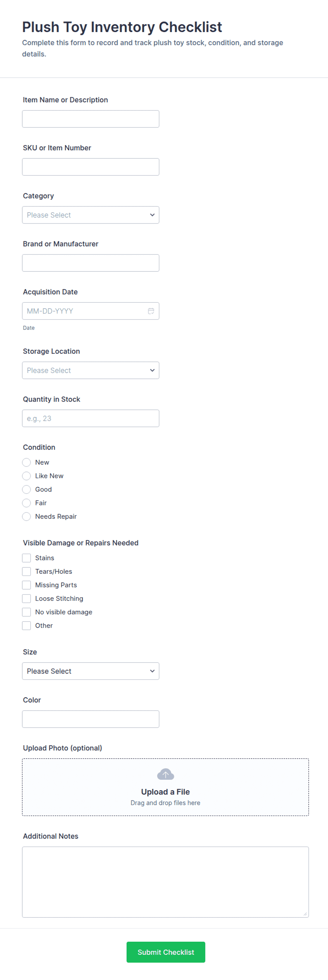Click the SKU or Item Number field
Screen dimensions: 328x980
click(x=91, y=167)
